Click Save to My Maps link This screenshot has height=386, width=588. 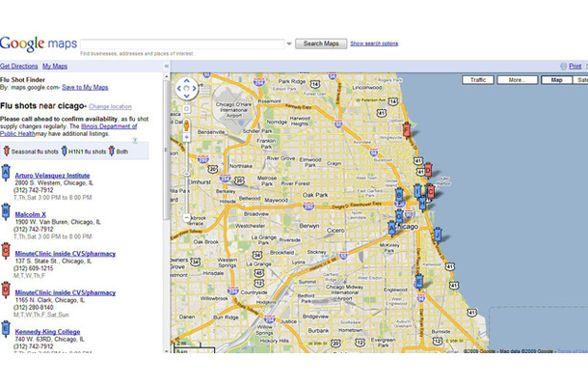85,88
